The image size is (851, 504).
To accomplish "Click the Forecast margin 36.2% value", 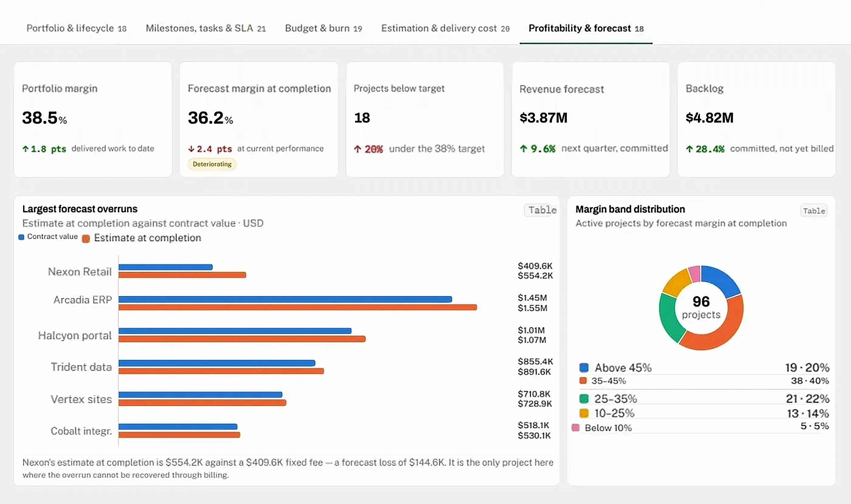I will coord(211,118).
